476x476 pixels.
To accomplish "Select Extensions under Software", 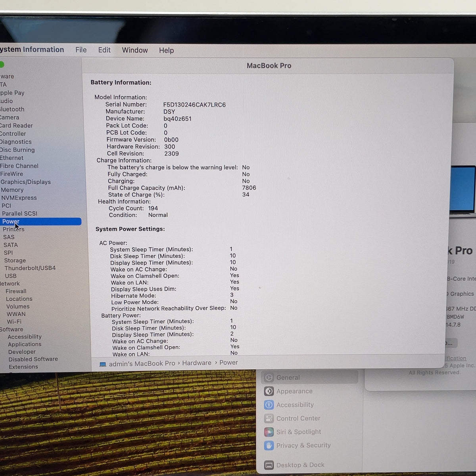I will click(x=23, y=367).
